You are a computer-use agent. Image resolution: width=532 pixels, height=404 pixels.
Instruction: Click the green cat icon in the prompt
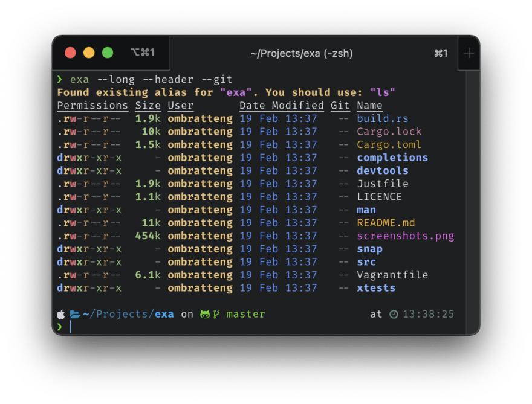(205, 315)
